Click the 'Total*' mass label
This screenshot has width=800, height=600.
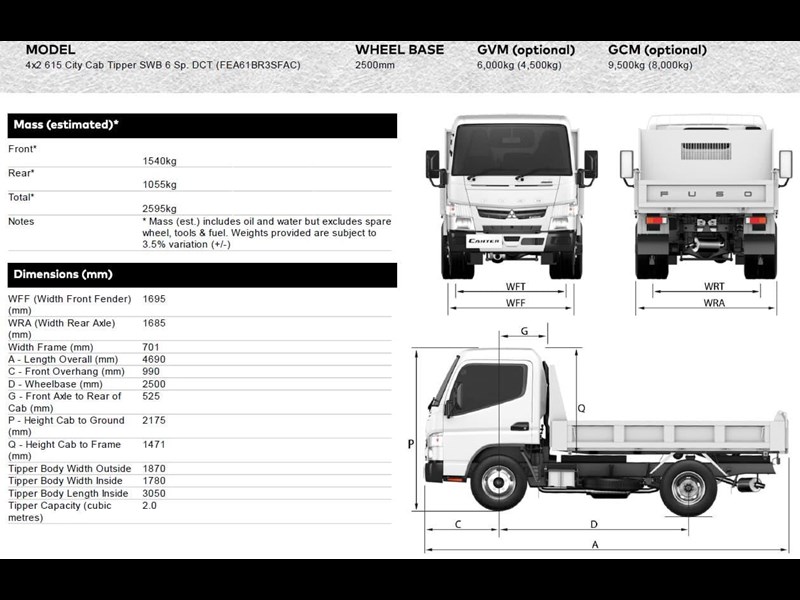click(21, 197)
